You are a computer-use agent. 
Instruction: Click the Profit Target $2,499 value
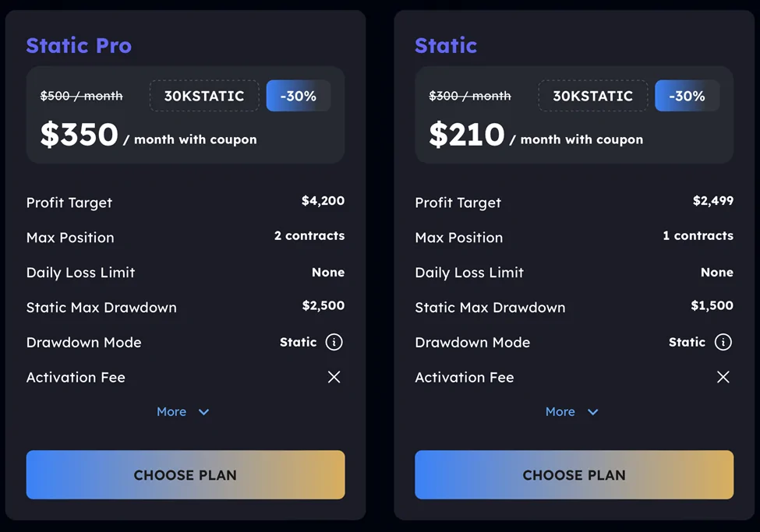click(712, 200)
